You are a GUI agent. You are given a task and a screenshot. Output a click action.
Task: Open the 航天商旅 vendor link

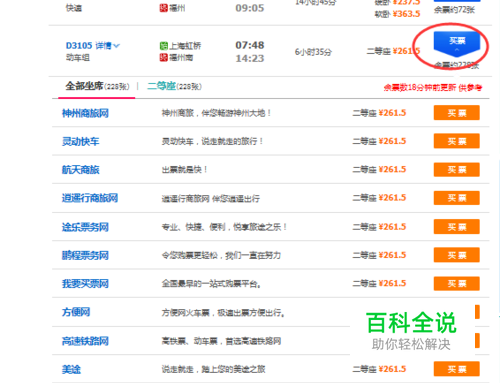pos(81,170)
